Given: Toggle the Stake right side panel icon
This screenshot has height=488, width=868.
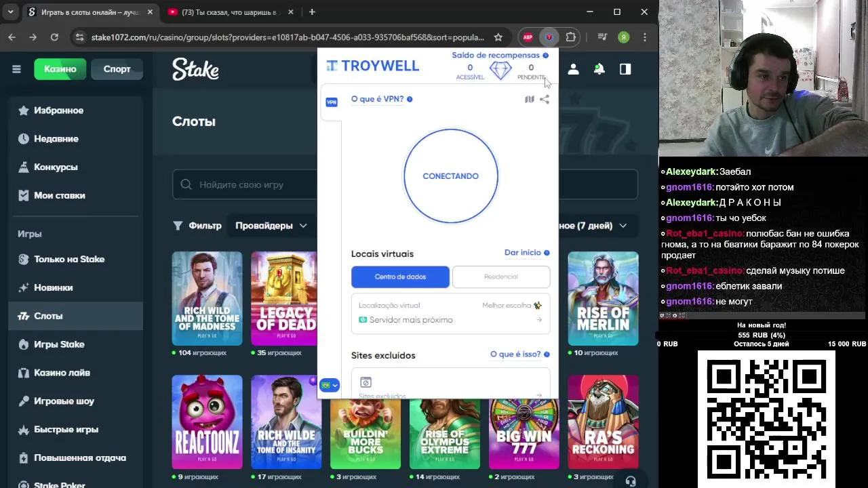Looking at the screenshot, I should click(x=625, y=69).
